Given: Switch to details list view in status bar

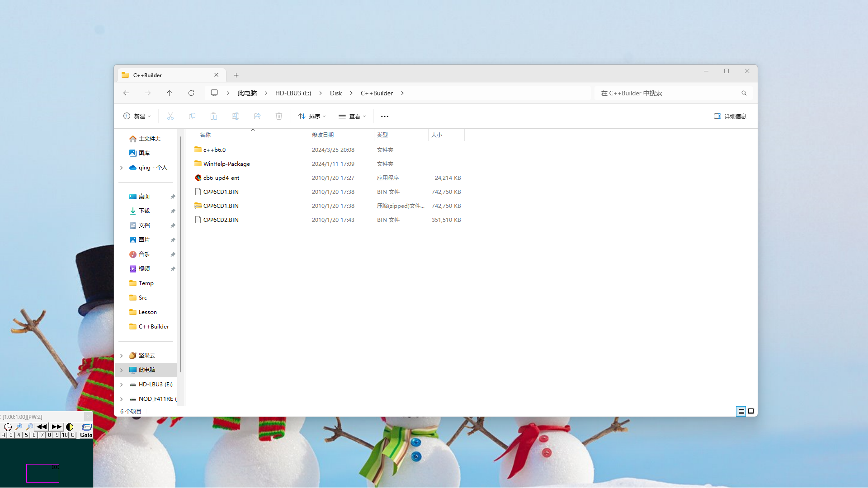Looking at the screenshot, I should 741,411.
